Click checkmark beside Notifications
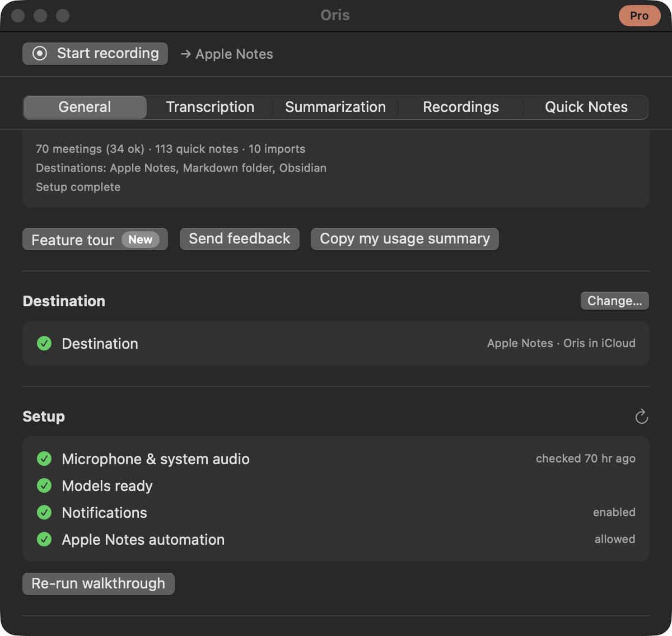Screen dimensions: 672x636 (44, 512)
